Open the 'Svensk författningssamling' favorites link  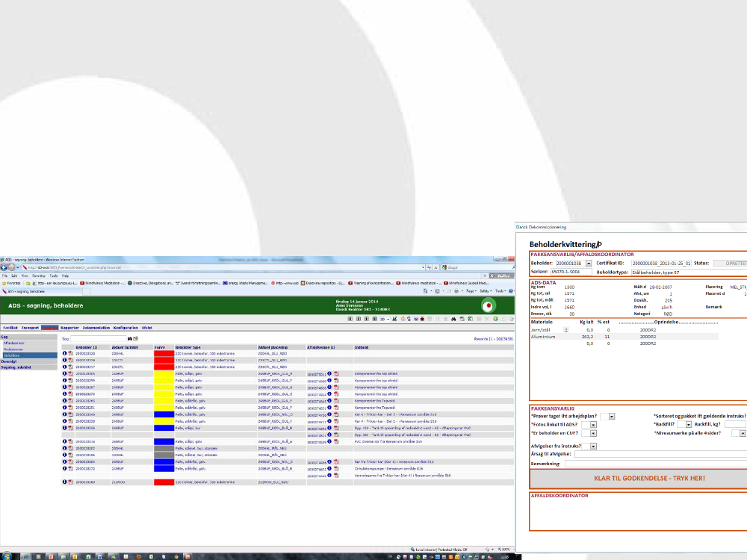pos(198,283)
